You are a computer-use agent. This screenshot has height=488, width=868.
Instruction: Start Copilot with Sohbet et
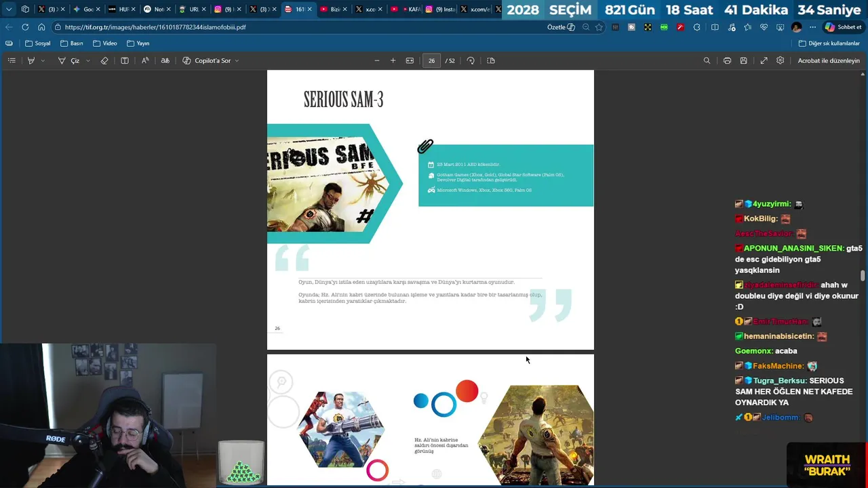coord(843,27)
